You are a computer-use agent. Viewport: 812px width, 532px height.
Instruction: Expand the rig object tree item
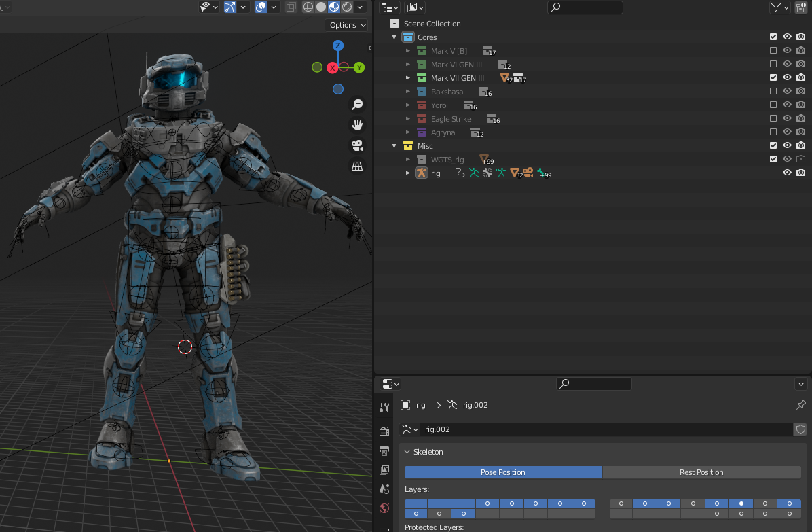click(408, 173)
